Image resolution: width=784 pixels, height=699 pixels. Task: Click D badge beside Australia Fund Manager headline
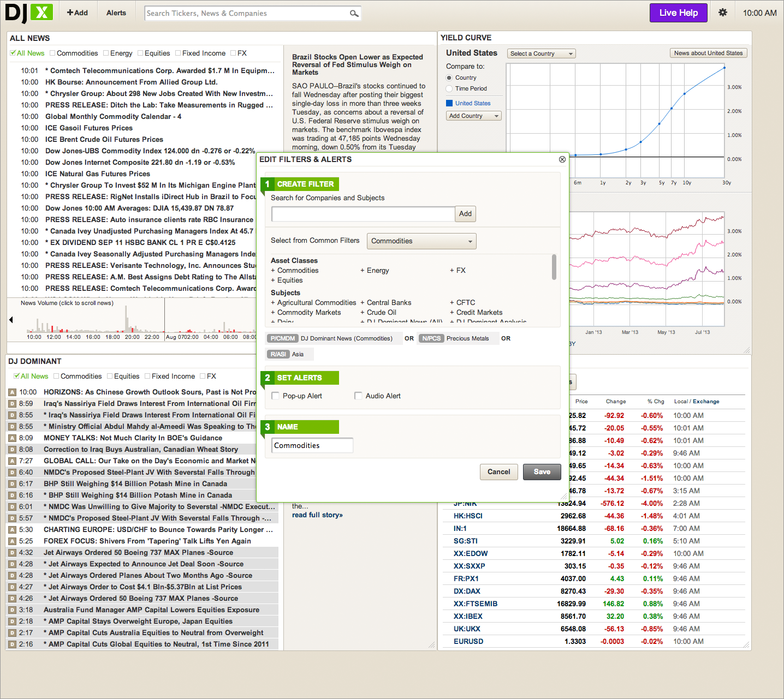click(x=12, y=610)
